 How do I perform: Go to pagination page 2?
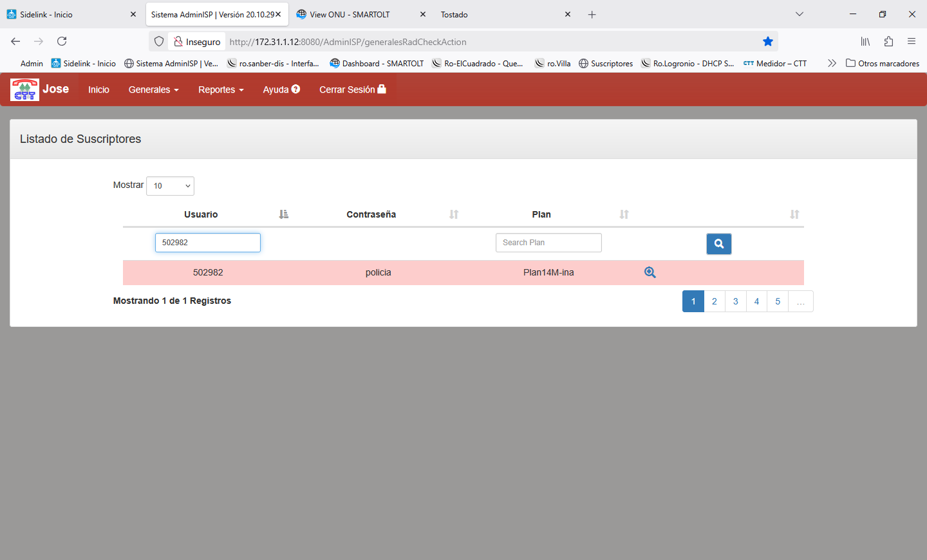(x=714, y=301)
